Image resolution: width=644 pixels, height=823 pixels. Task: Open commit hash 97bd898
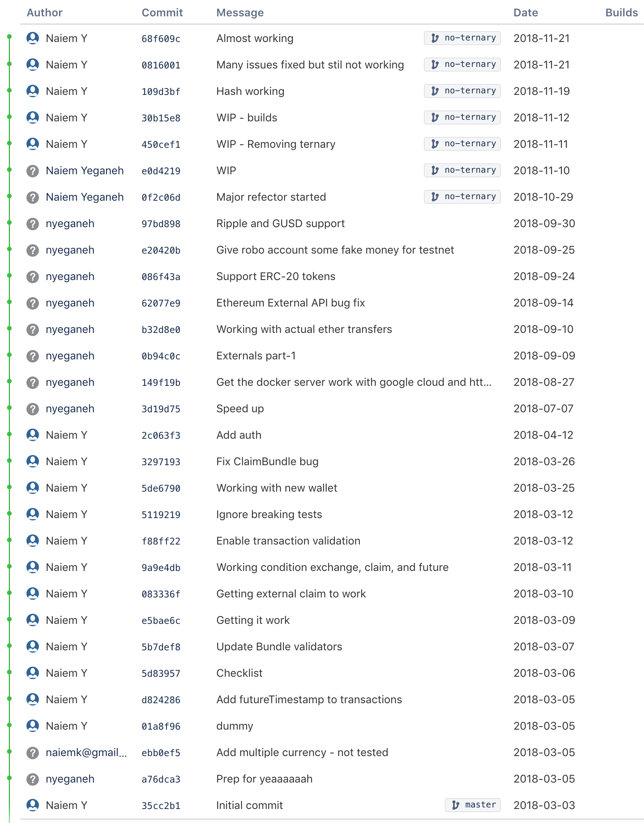click(x=161, y=224)
